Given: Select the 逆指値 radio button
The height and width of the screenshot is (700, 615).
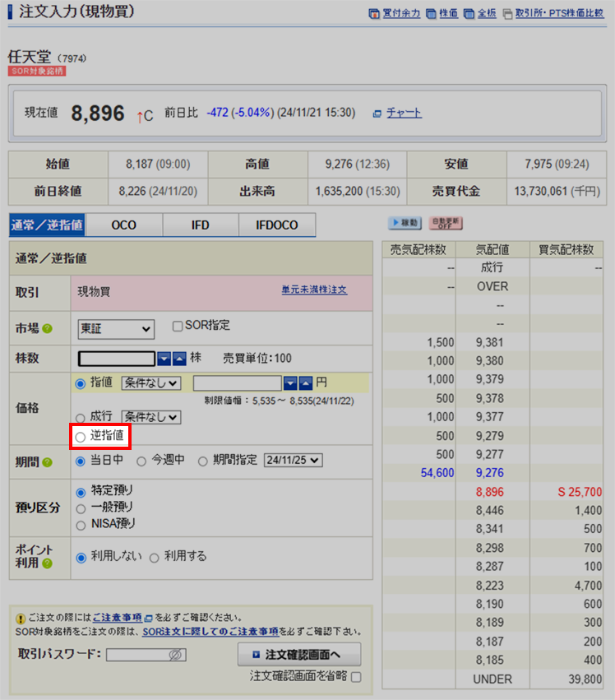Looking at the screenshot, I should coord(81,437).
